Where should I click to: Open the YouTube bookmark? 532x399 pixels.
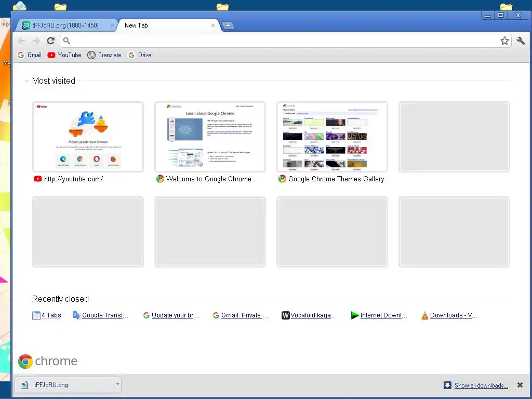point(64,55)
